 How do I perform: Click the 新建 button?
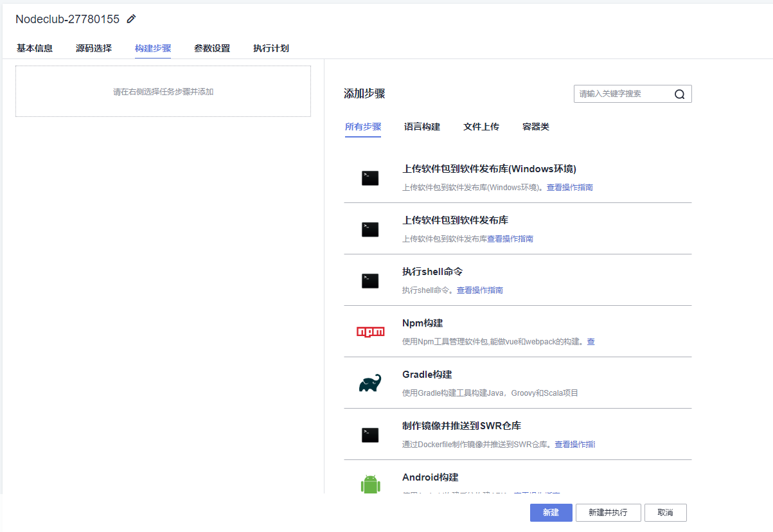(551, 513)
